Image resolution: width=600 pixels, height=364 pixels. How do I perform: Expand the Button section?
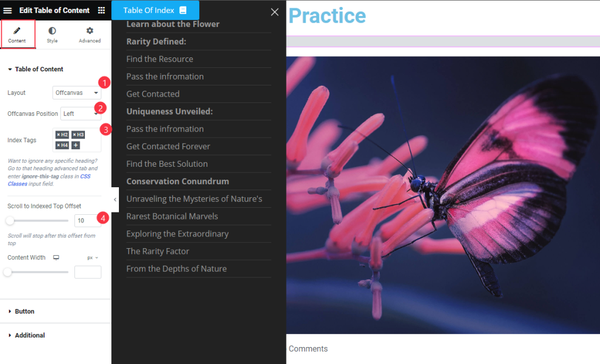25,311
